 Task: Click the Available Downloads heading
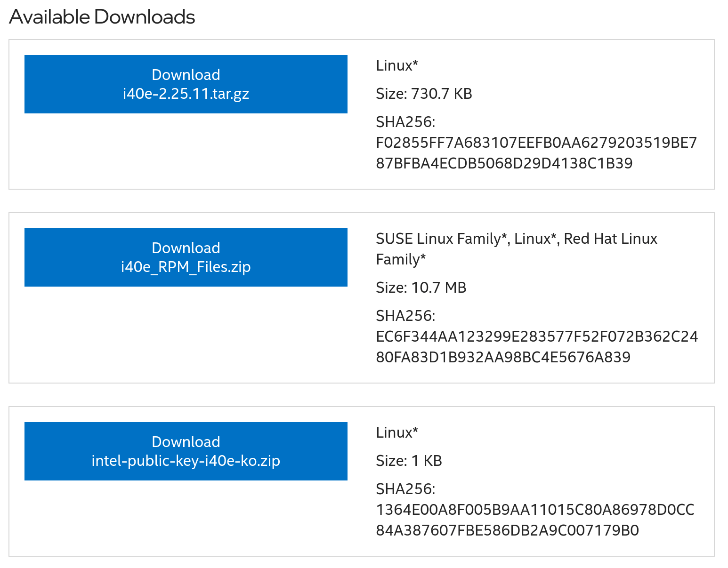coord(102,16)
